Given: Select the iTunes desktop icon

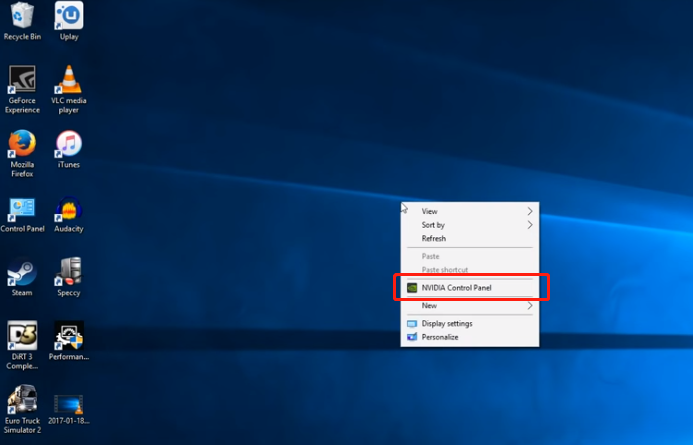Looking at the screenshot, I should point(69,149).
